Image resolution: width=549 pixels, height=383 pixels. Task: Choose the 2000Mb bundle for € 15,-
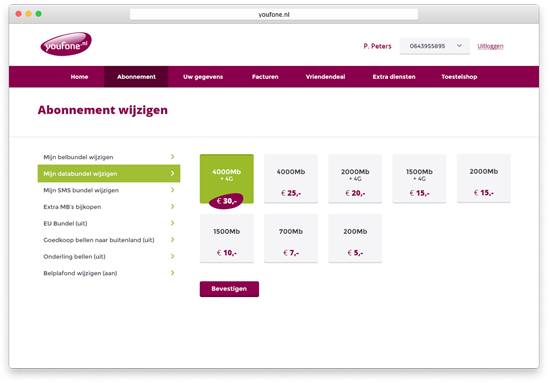point(484,178)
